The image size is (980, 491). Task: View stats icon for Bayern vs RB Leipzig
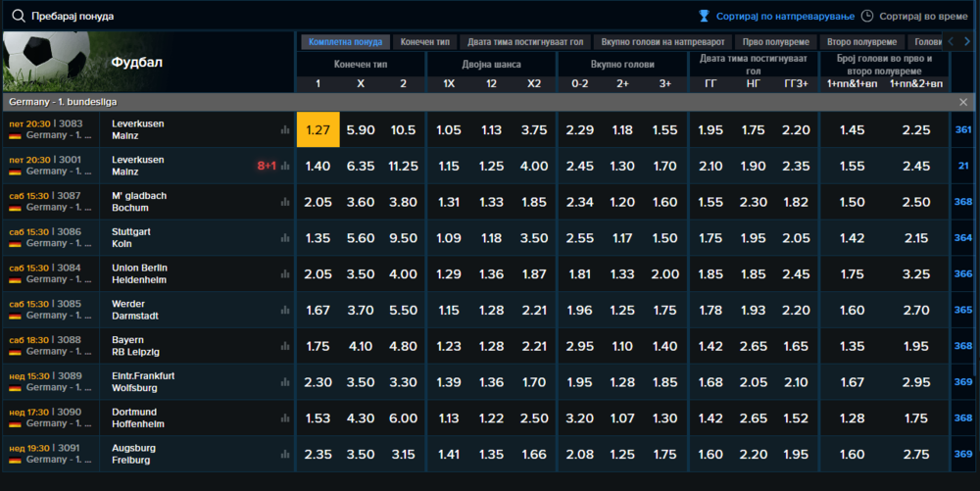pos(285,346)
